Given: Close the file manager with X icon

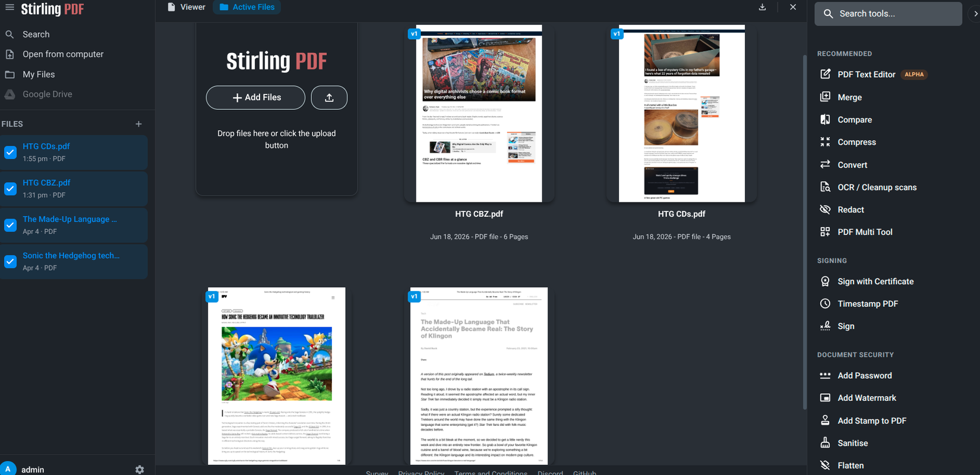Looking at the screenshot, I should (x=793, y=7).
